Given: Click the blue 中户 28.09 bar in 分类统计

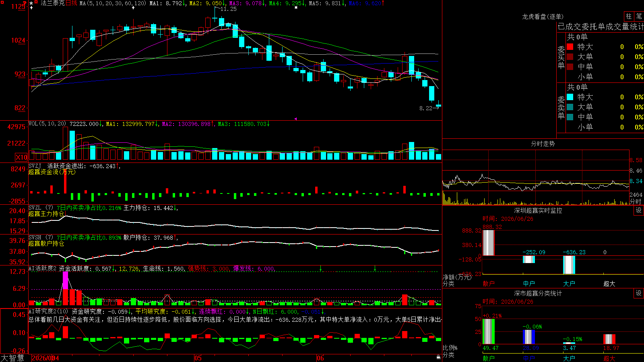Looking at the screenshot, I should [x=529, y=337].
